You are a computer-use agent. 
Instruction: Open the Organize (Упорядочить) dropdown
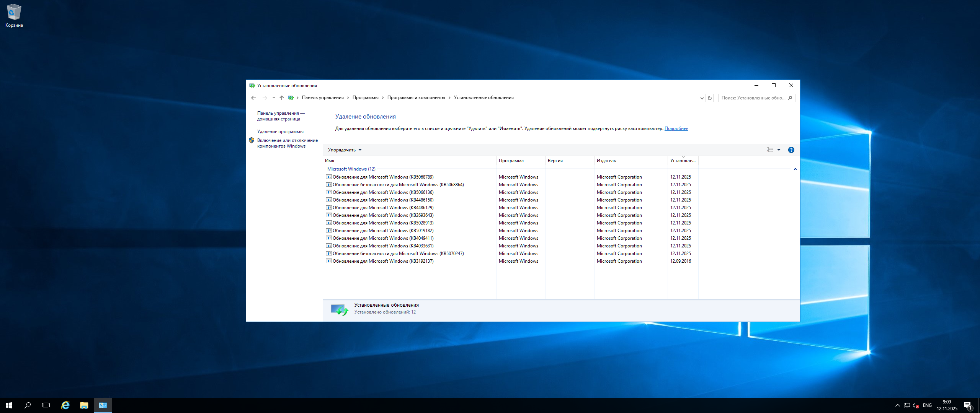pyautogui.click(x=344, y=150)
